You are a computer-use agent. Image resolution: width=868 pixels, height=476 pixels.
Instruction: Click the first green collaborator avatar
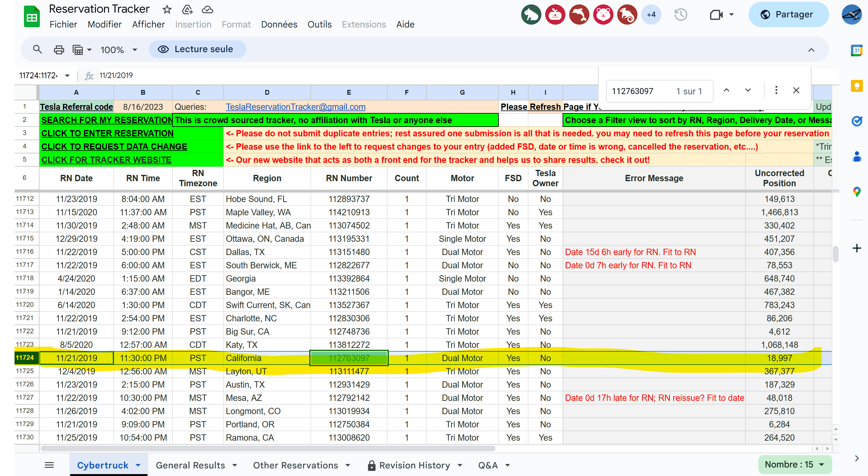coord(531,15)
